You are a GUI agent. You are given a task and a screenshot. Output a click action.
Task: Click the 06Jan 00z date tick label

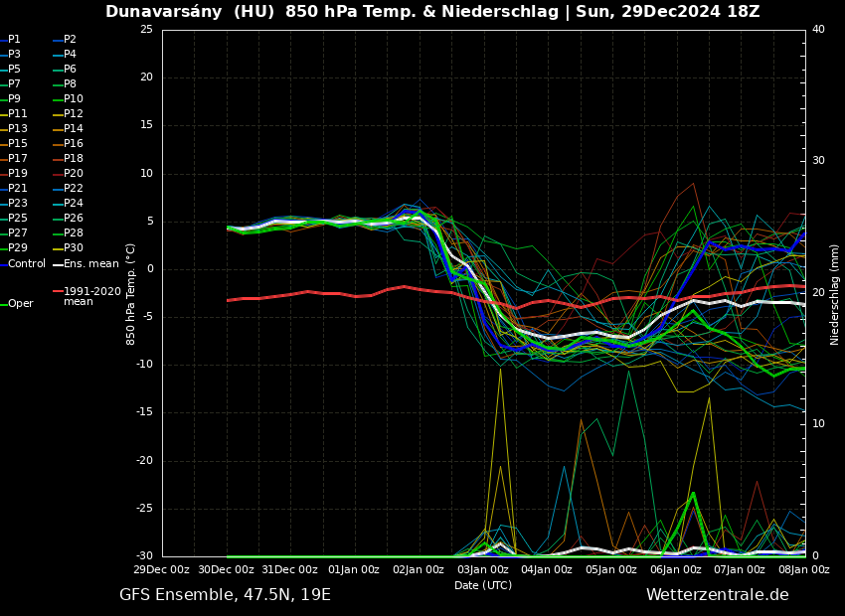(676, 569)
